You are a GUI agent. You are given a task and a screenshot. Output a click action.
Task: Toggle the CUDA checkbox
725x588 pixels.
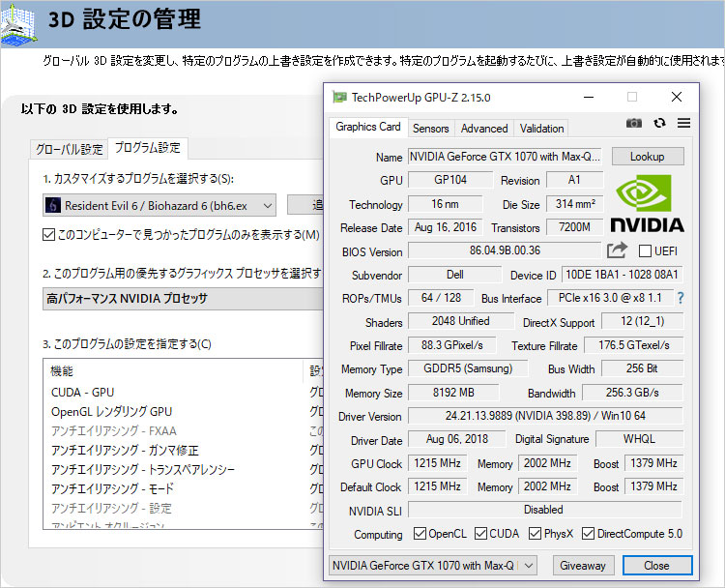(480, 534)
